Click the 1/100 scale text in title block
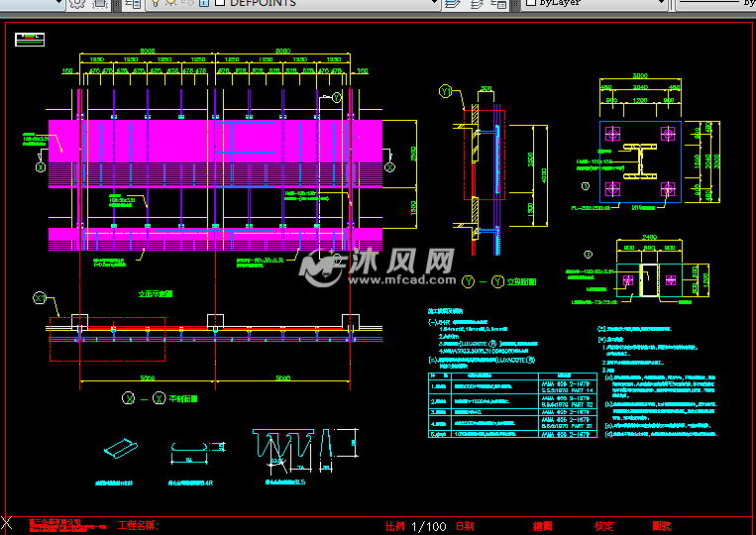Screen dimensions: 756x535 coord(428,526)
